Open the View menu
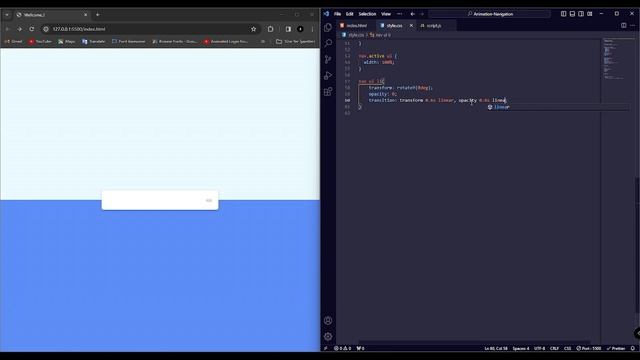Screen dimensions: 640x360 (386, 14)
